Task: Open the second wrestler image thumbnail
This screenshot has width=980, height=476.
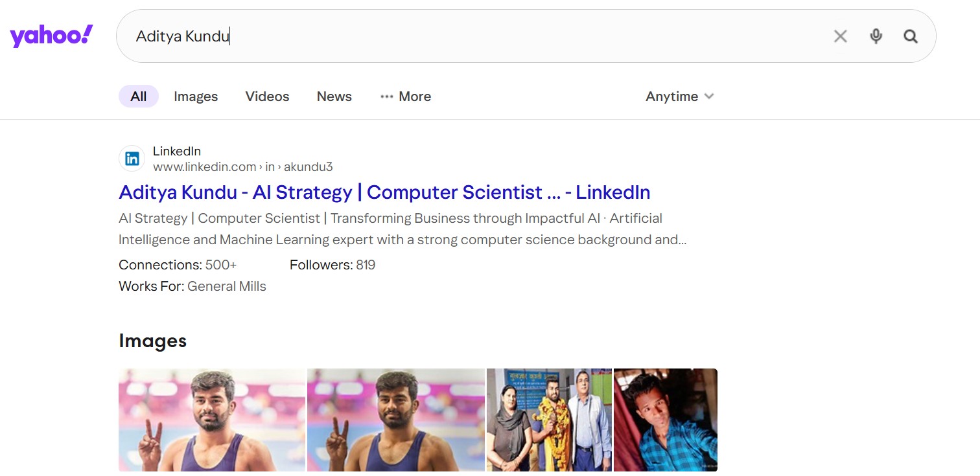Action: click(396, 420)
